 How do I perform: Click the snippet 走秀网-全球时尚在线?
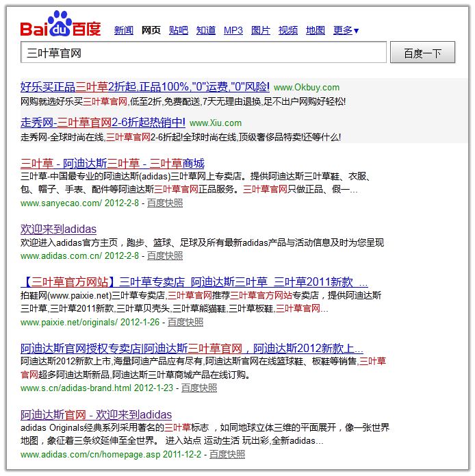[x=181, y=137]
